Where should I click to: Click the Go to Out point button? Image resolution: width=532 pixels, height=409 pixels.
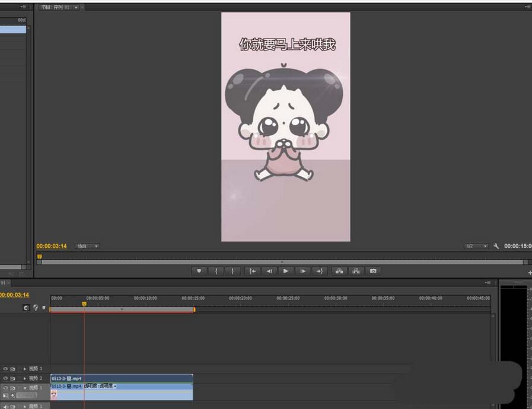[320, 271]
